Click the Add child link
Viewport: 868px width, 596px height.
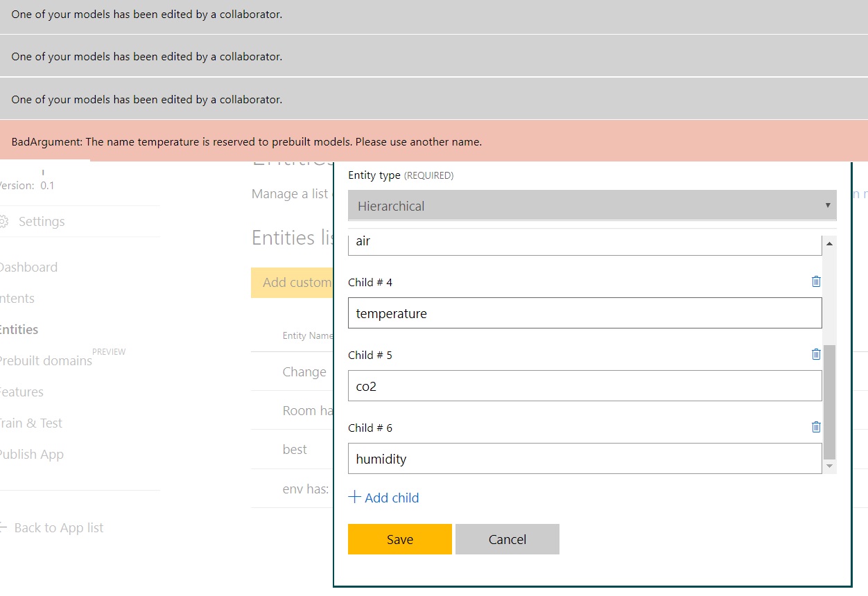click(x=392, y=498)
